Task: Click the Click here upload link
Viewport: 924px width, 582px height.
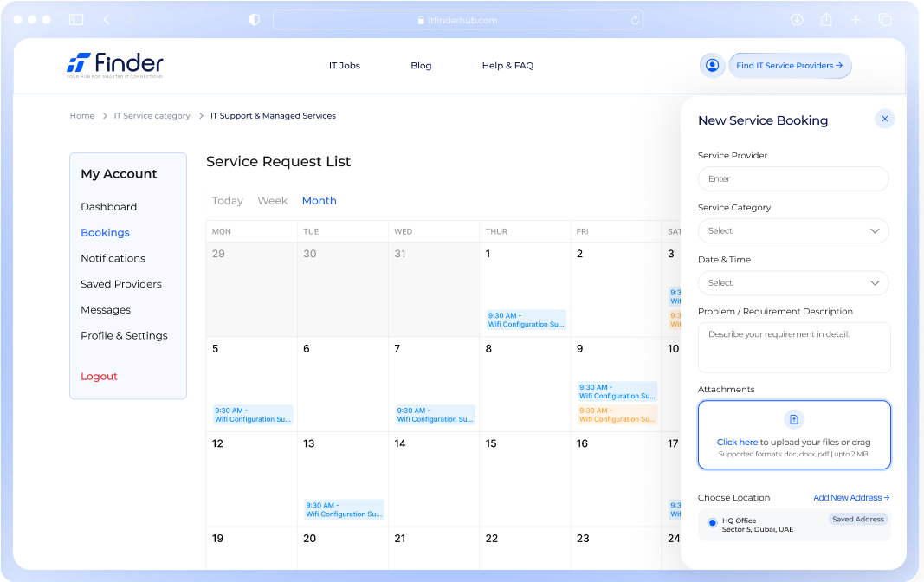Action: [737, 443]
